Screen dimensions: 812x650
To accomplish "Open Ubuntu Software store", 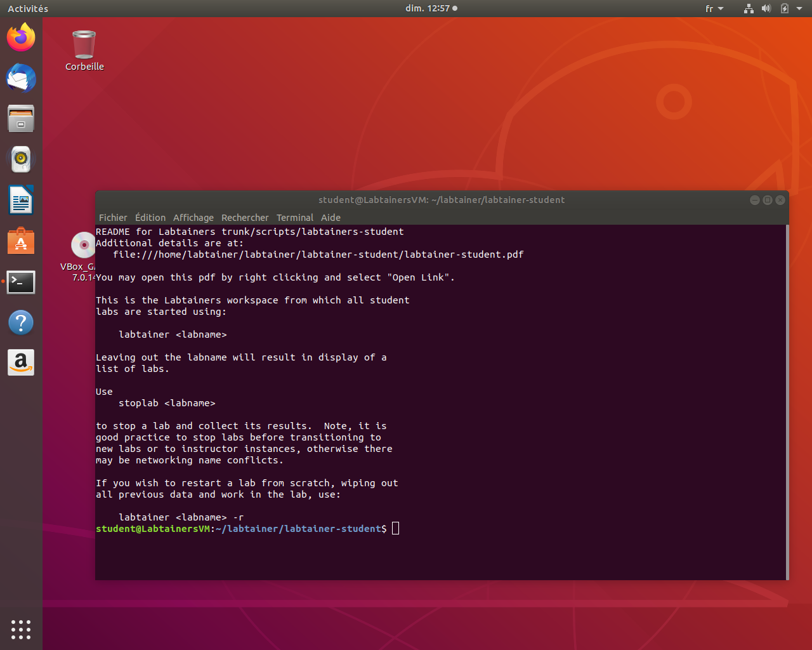I will (x=21, y=241).
